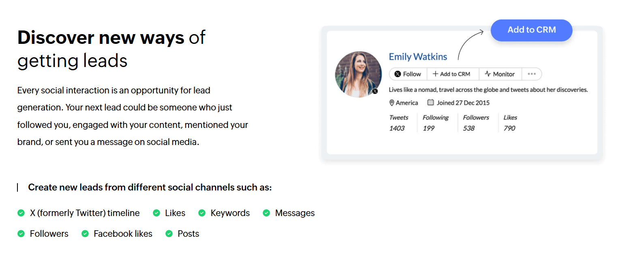Screen dimensions: 644x253
Task: Click green check icon beside Keywords
Action: (x=202, y=213)
